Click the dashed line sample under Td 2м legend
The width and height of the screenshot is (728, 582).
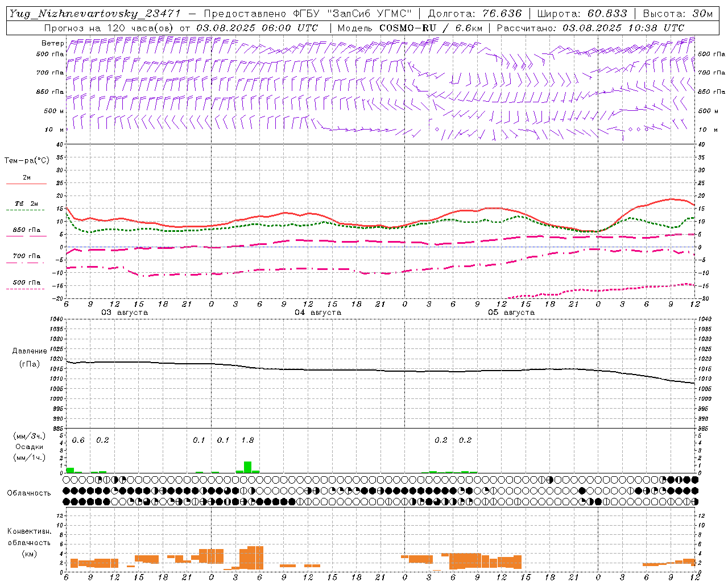pyautogui.click(x=26, y=210)
